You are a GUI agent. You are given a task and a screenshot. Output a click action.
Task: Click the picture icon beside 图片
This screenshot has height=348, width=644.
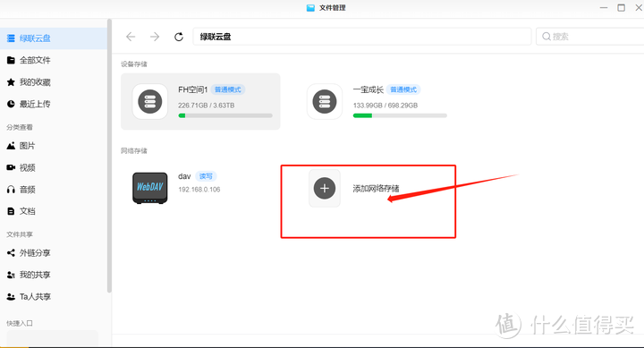click(x=11, y=146)
